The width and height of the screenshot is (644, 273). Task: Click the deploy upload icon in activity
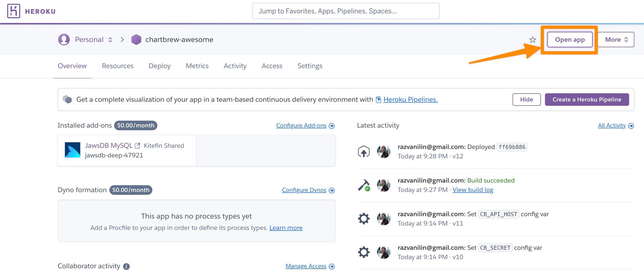tap(364, 151)
